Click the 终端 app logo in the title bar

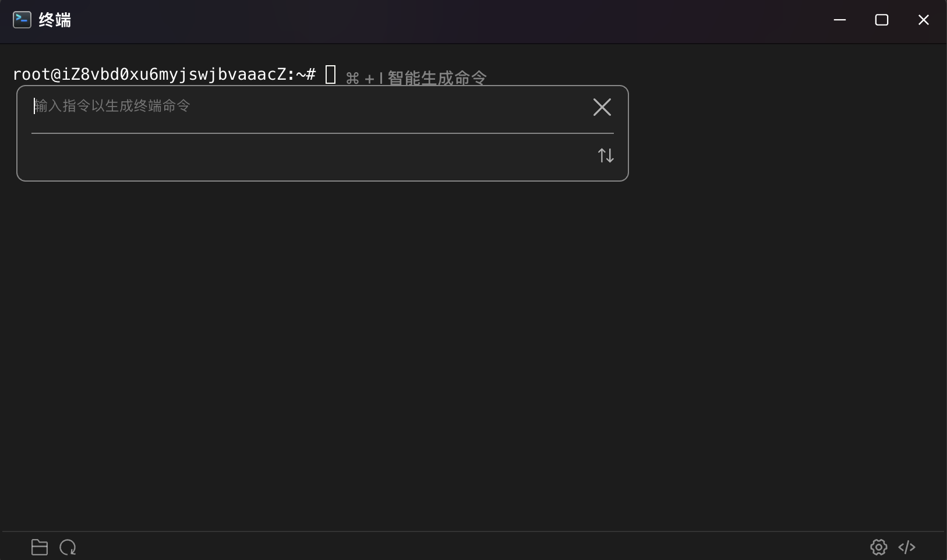click(x=21, y=19)
